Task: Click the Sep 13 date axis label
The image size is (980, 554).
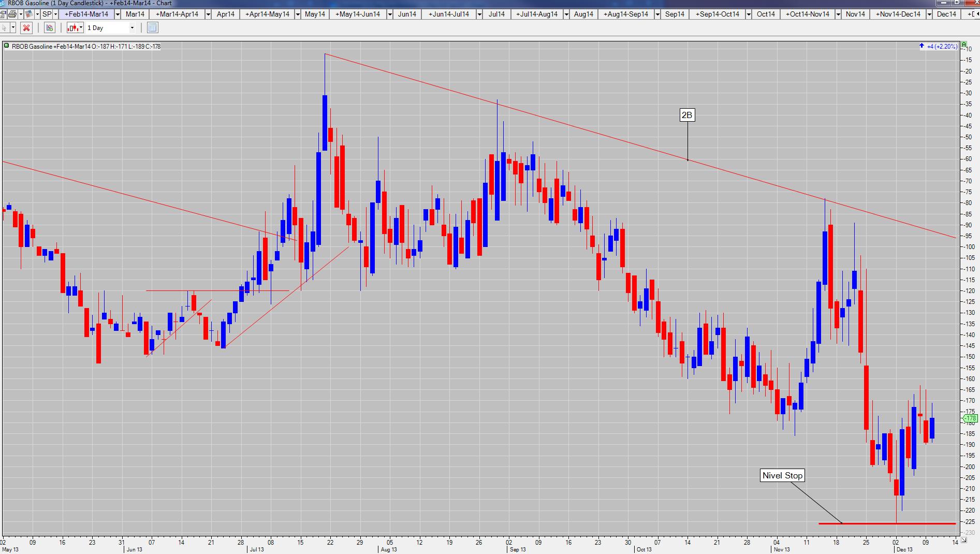Action: pyautogui.click(x=518, y=549)
